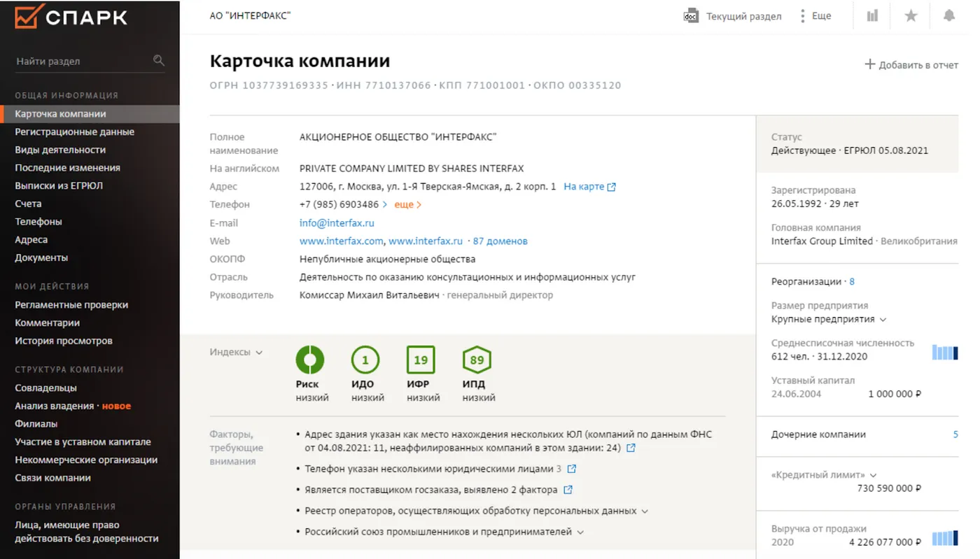Click the ИПД hexagon index showing 89
980x559 pixels.
(477, 360)
